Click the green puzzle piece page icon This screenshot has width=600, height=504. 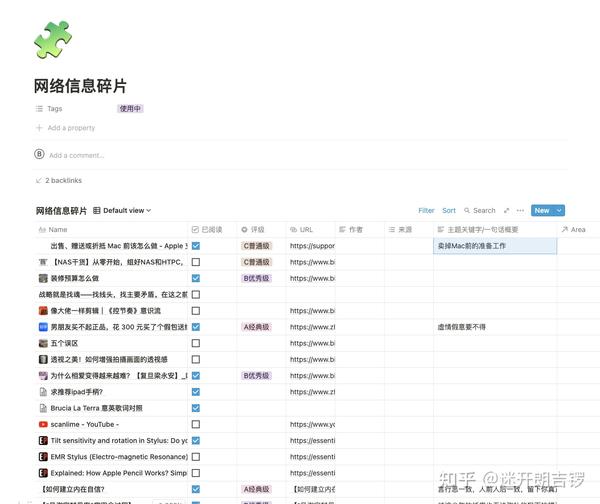click(53, 39)
